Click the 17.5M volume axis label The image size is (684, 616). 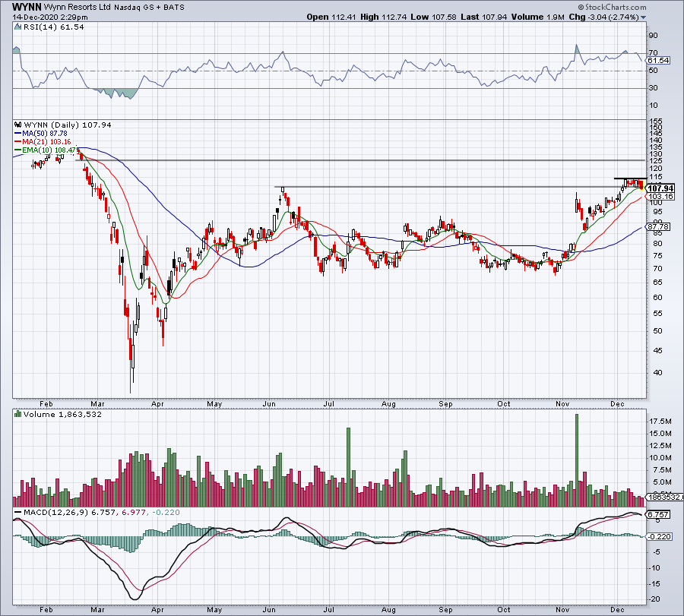coord(660,421)
